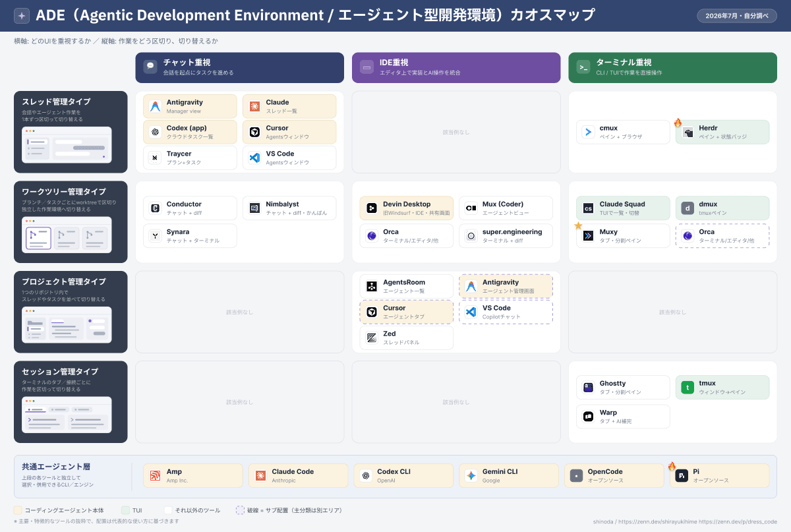Click the Orca icon in the dashed ターミナル重視 card
Viewport: 791px width, 532px height.
pos(688,235)
